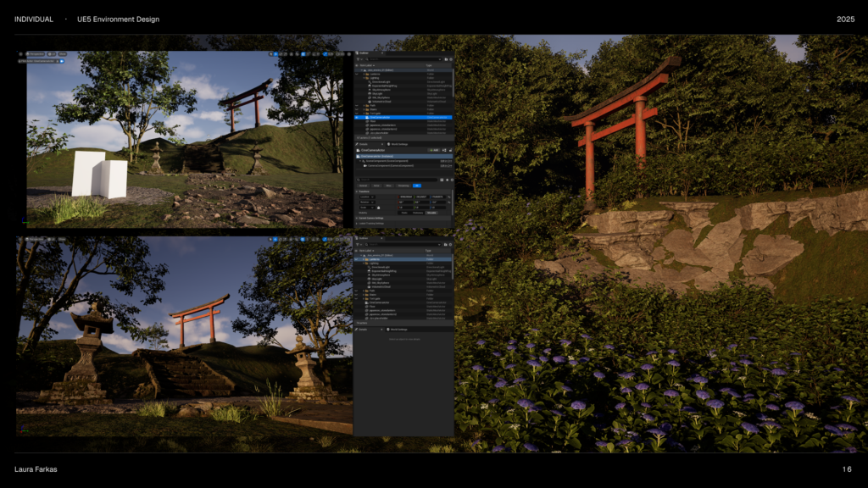Switch to the General filter tab
Image resolution: width=868 pixels, height=488 pixels.
(x=363, y=186)
